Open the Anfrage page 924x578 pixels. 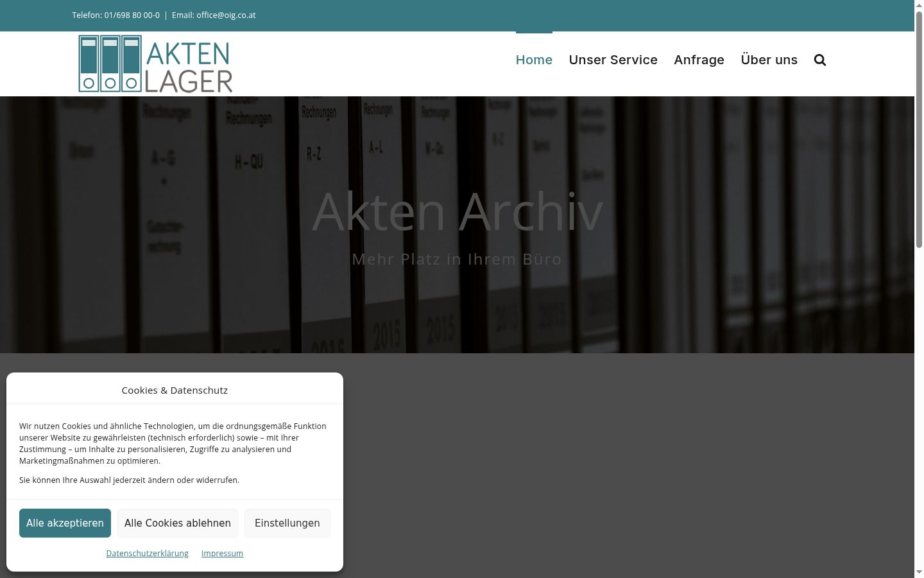pos(699,60)
